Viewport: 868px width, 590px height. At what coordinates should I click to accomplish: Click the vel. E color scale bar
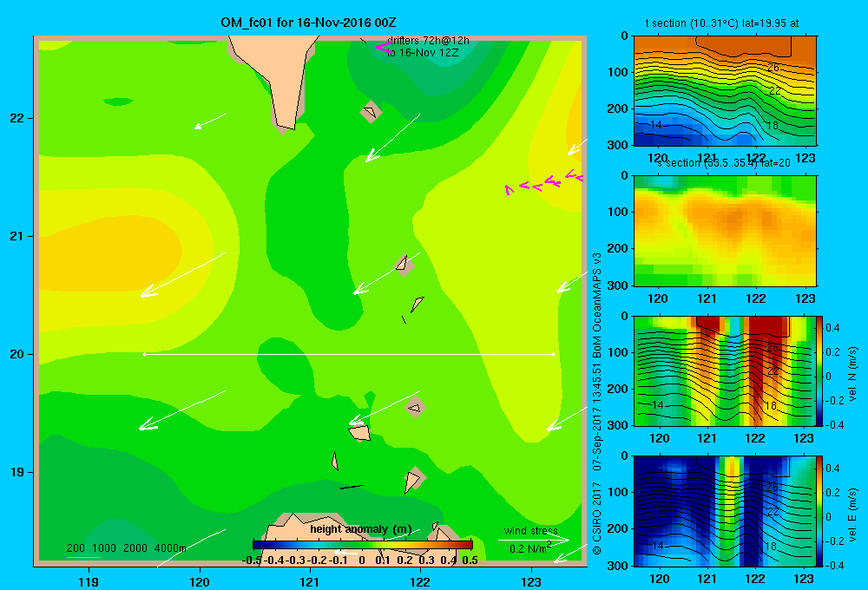[819, 511]
